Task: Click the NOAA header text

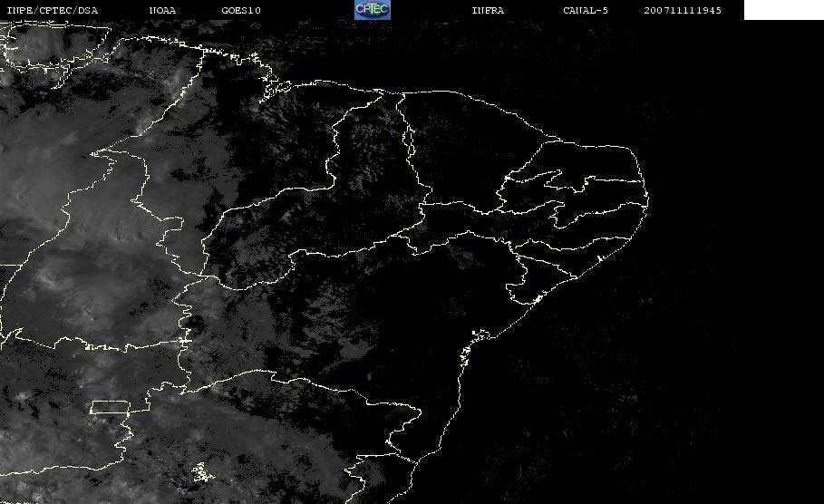Action: pyautogui.click(x=162, y=11)
